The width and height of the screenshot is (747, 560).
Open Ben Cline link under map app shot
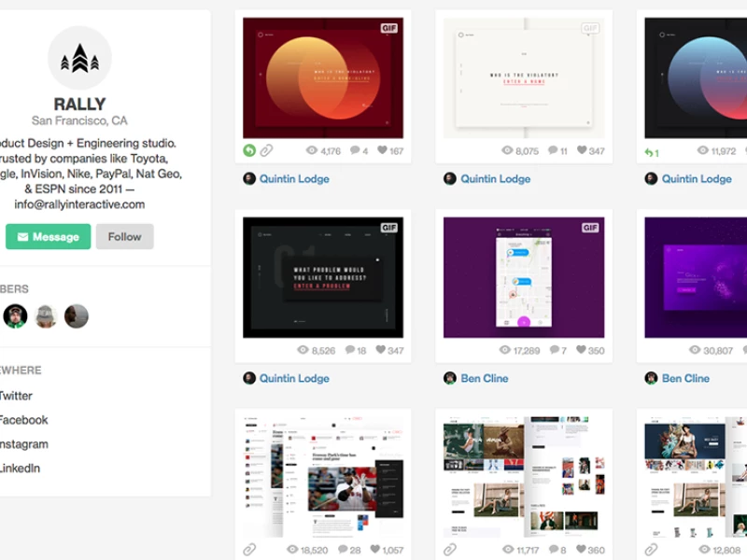(x=485, y=379)
